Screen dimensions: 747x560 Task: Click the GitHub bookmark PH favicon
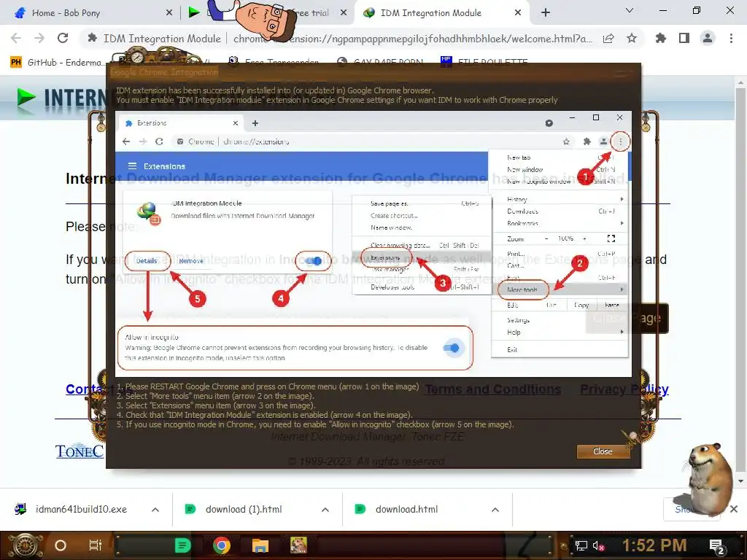coord(16,62)
